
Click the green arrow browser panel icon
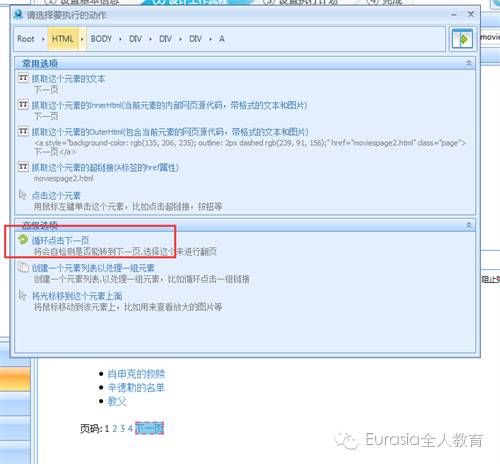[462, 39]
